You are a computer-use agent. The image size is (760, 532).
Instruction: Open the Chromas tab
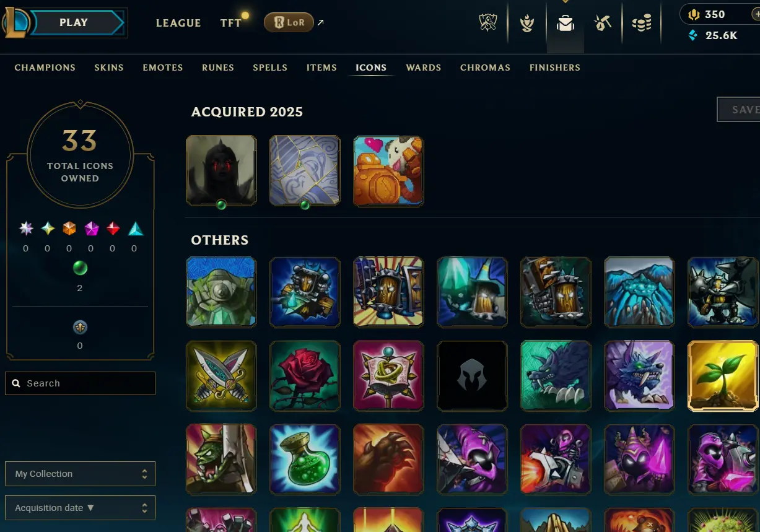[x=485, y=68]
